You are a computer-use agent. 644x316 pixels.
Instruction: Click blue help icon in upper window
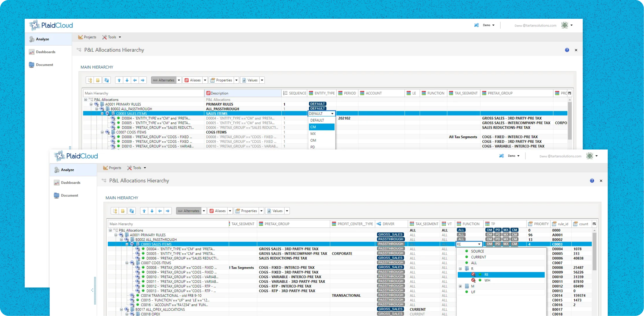[x=567, y=50]
